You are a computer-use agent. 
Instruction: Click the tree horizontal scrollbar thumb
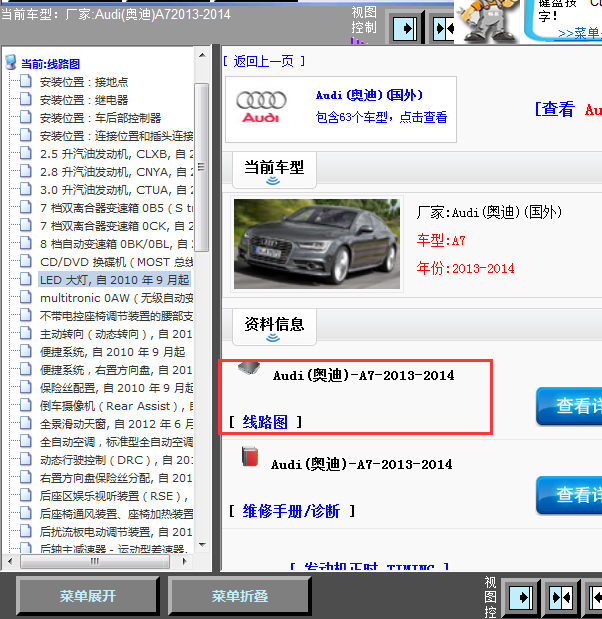click(x=95, y=561)
